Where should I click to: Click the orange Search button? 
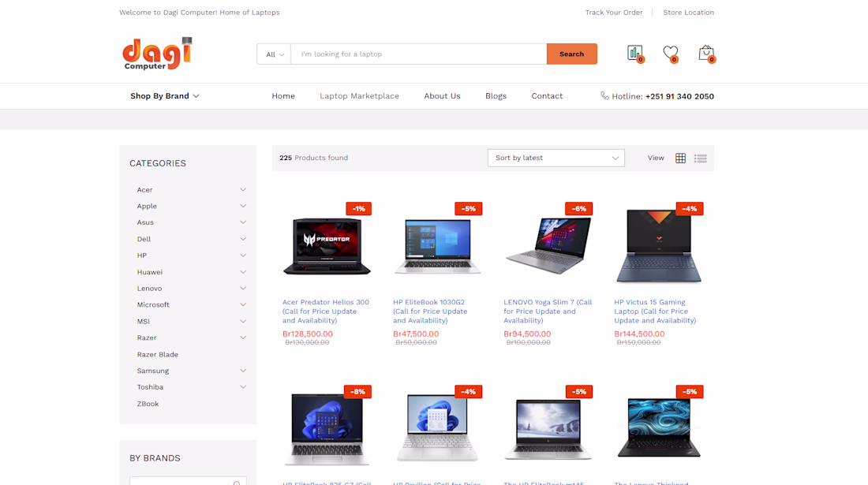[572, 54]
